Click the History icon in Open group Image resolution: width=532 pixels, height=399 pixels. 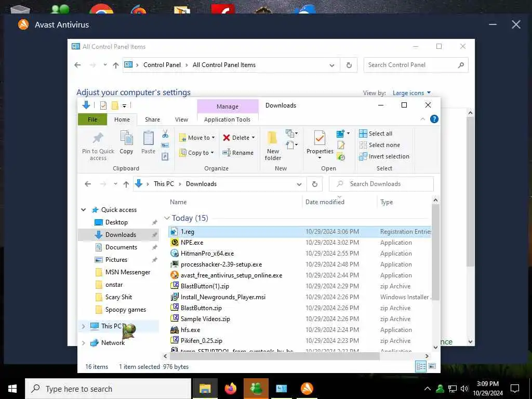coord(341,157)
